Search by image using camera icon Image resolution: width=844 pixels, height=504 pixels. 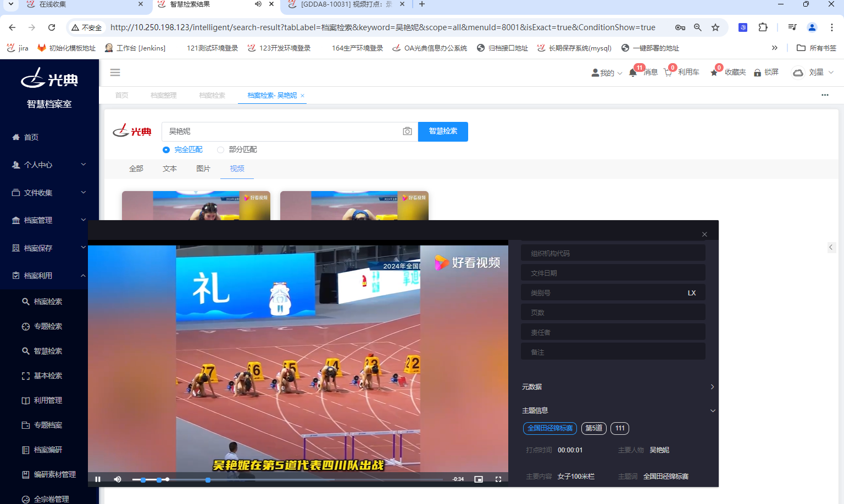click(407, 131)
